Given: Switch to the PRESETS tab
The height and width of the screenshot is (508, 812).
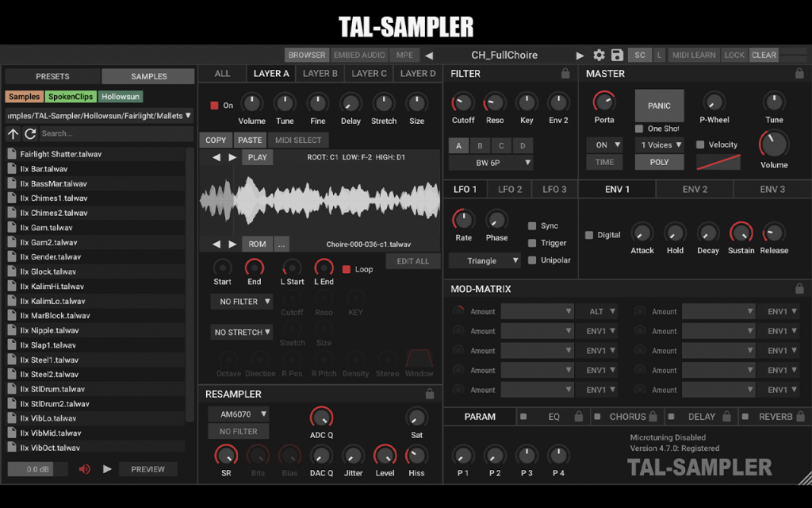Looking at the screenshot, I should coord(52,76).
